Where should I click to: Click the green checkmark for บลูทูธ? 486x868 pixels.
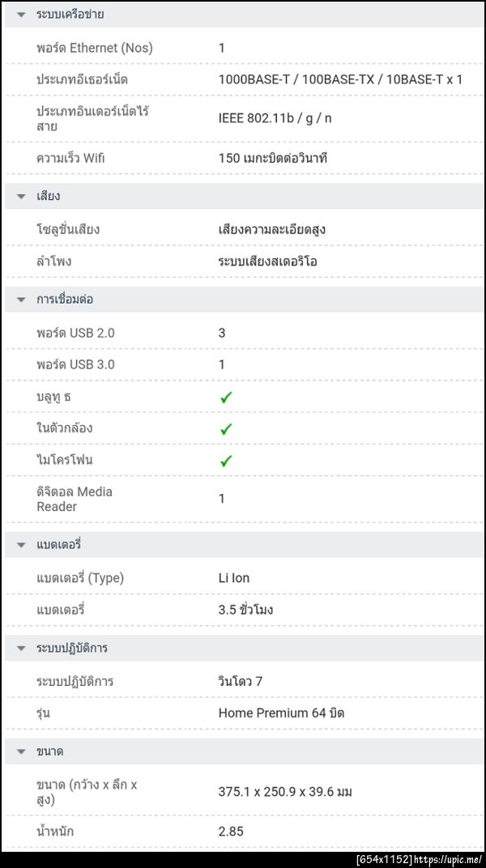(x=226, y=397)
